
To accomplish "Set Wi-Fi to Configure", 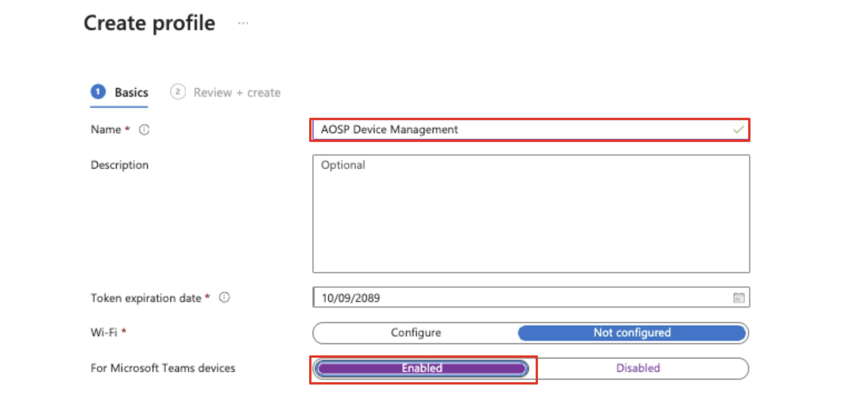I will [x=416, y=333].
